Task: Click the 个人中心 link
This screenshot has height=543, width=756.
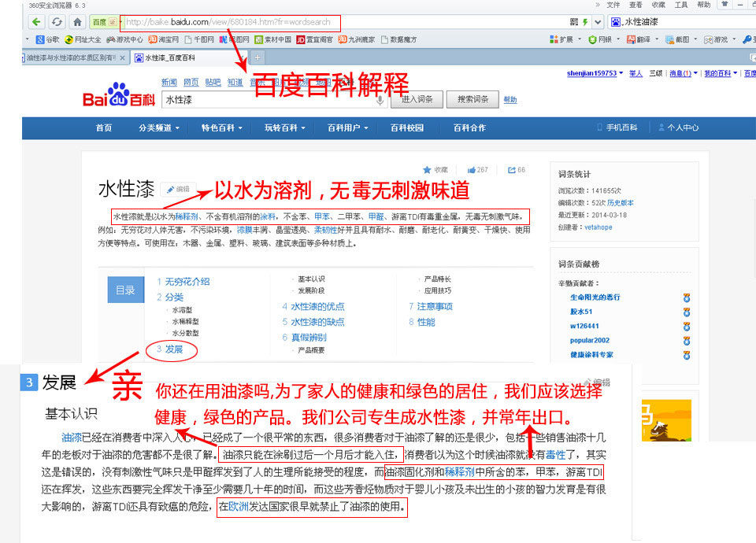Action: (679, 127)
